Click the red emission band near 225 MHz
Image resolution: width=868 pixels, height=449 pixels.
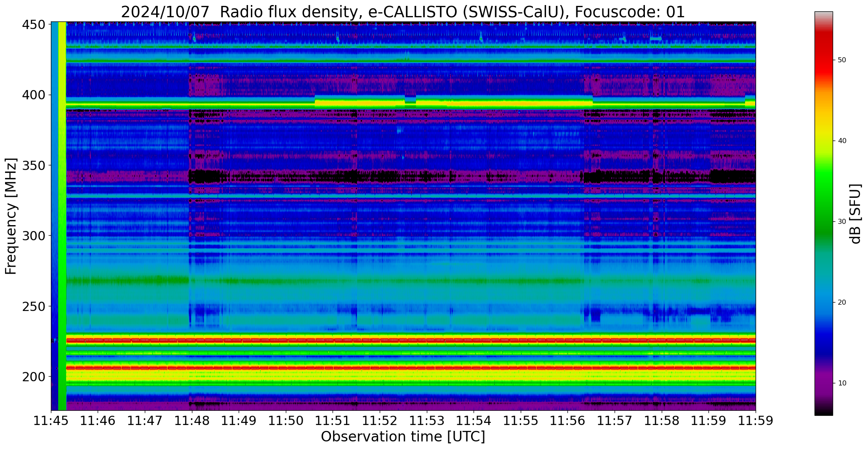pyautogui.click(x=411, y=340)
